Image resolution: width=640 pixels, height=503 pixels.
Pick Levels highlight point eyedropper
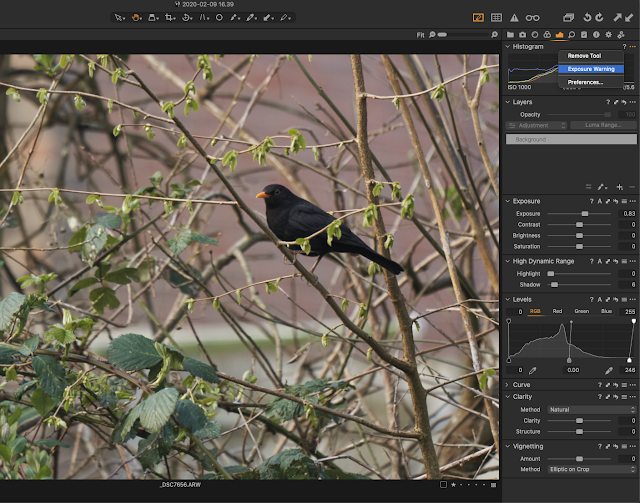[609, 370]
